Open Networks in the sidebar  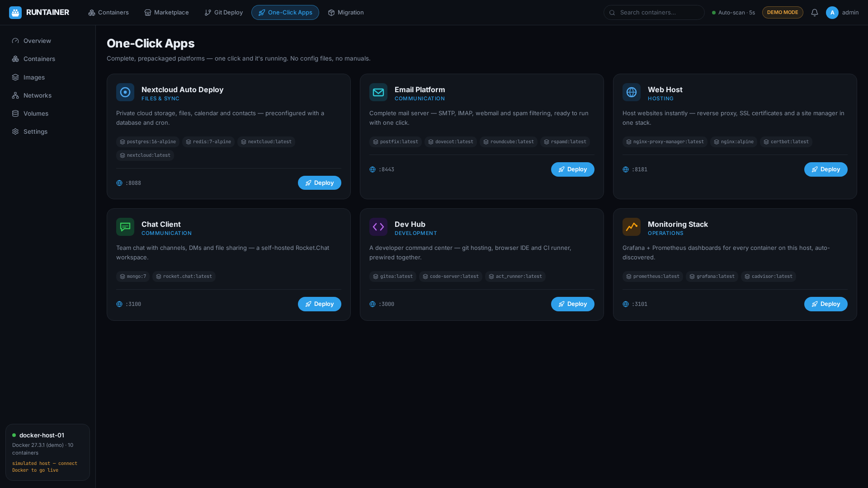pyautogui.click(x=48, y=95)
